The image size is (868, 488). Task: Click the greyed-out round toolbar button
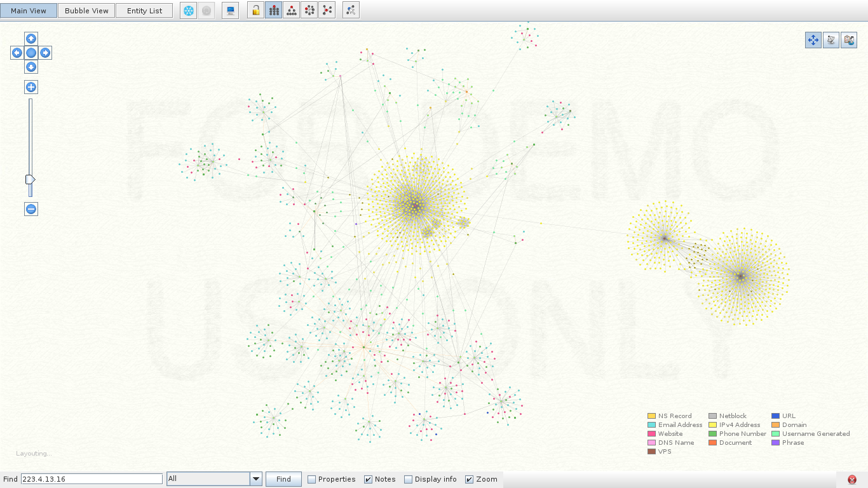(206, 11)
